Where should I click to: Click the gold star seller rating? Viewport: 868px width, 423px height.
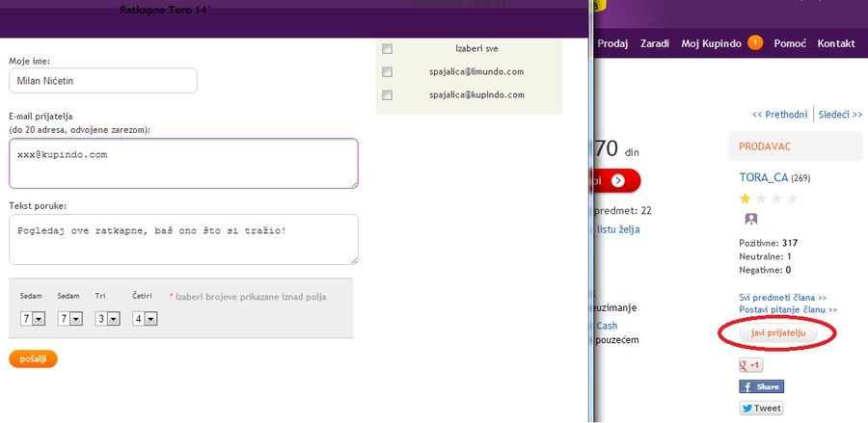pos(746,198)
